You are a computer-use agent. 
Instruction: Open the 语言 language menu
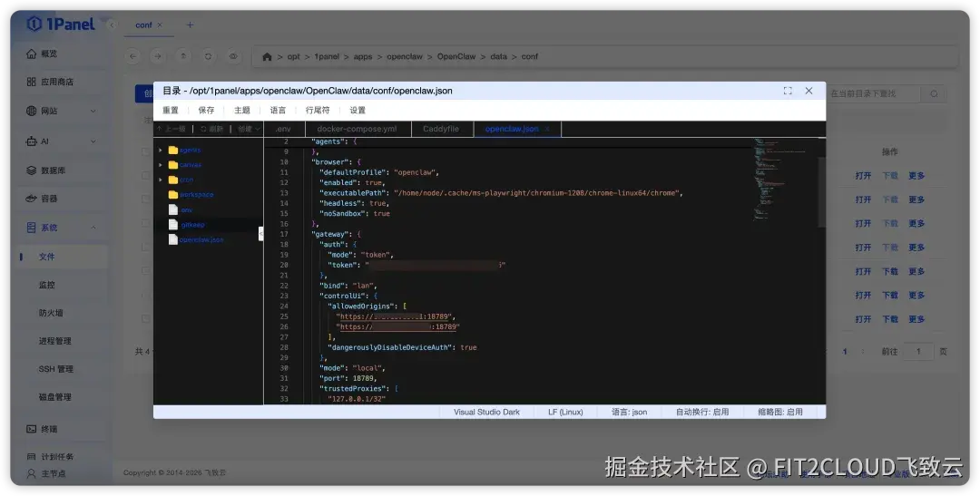click(278, 111)
